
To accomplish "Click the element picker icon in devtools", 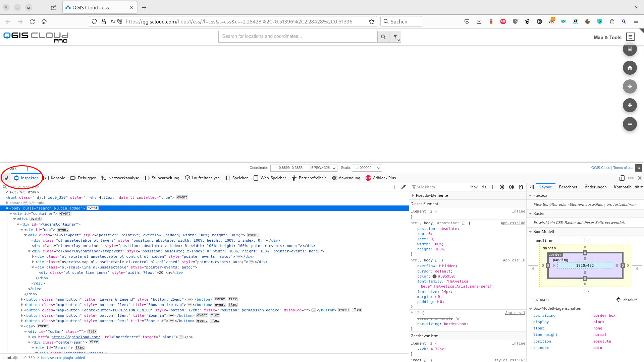I will (6, 178).
